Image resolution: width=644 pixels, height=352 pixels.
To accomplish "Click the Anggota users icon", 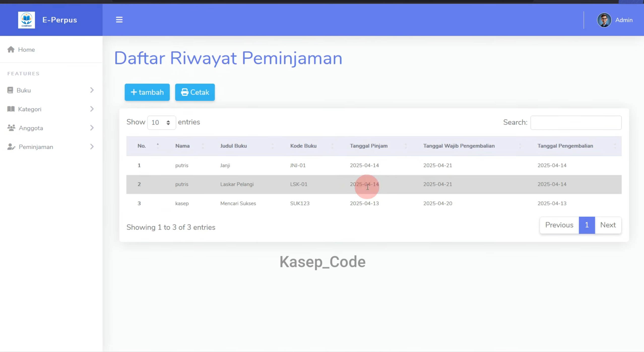I will tap(11, 128).
